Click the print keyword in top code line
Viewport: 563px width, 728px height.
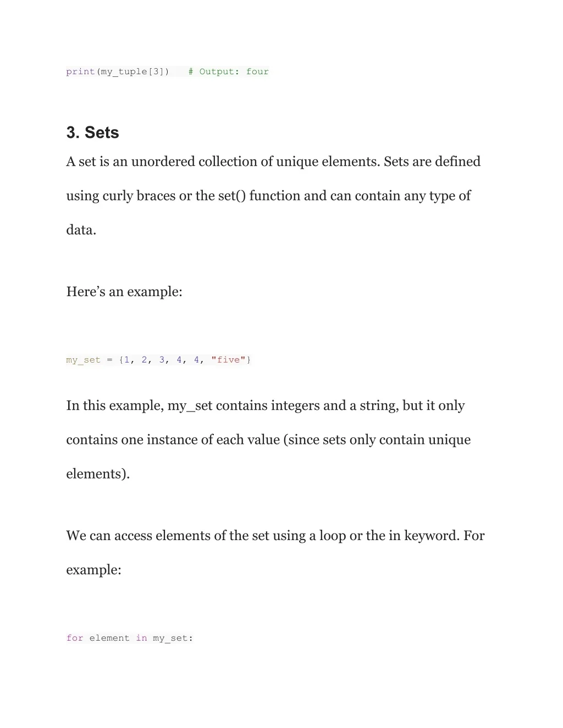pyautogui.click(x=80, y=71)
